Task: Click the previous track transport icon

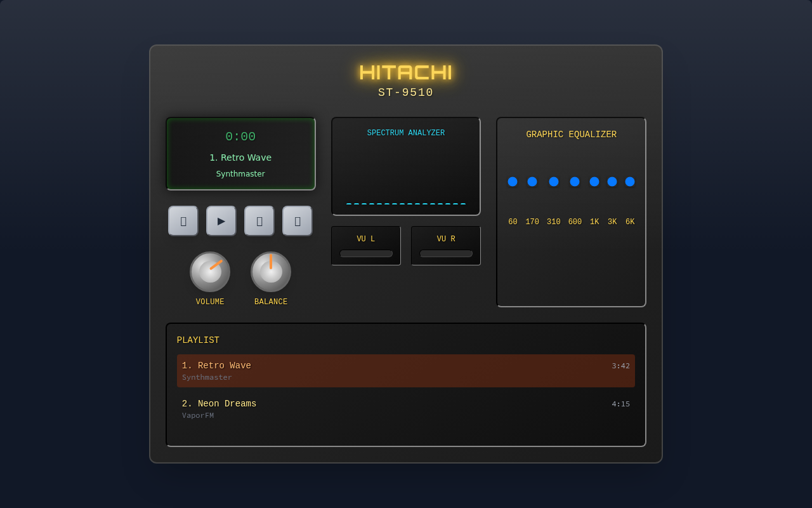Action: [x=183, y=220]
